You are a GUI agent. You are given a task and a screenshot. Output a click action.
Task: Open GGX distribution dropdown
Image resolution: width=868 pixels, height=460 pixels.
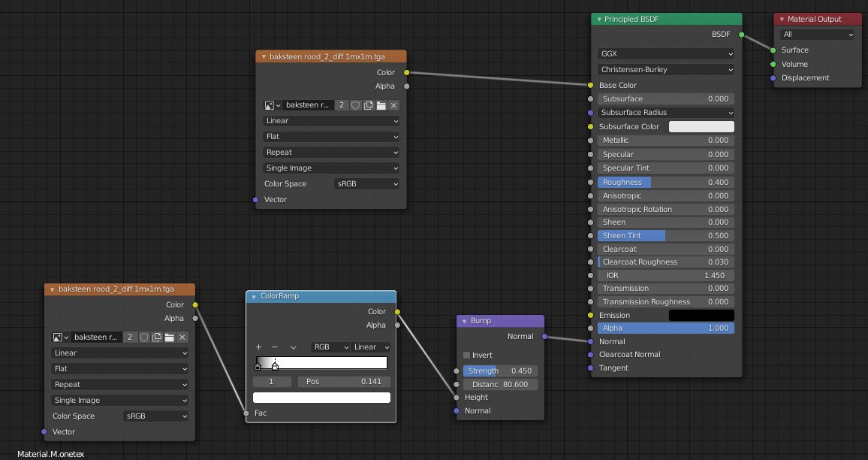tap(666, 54)
